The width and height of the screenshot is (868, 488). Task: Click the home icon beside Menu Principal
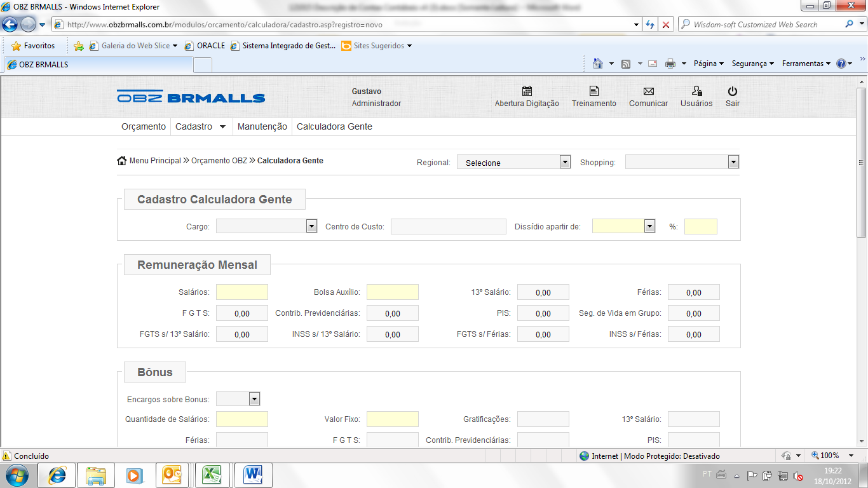pos(122,161)
